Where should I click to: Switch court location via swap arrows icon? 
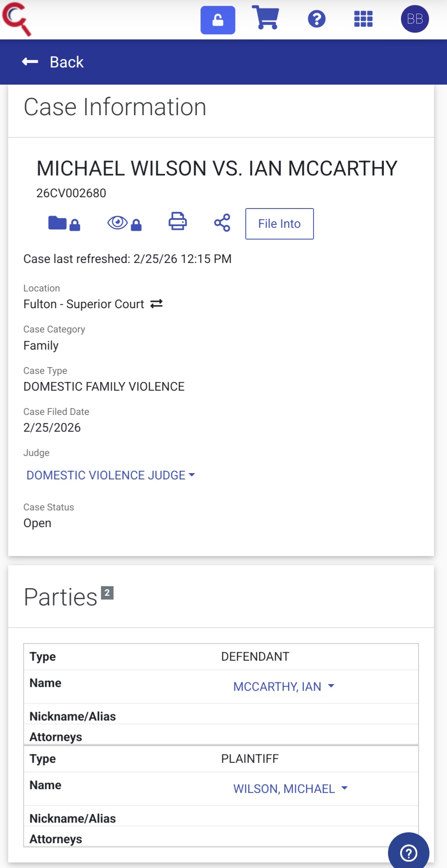[x=157, y=304]
